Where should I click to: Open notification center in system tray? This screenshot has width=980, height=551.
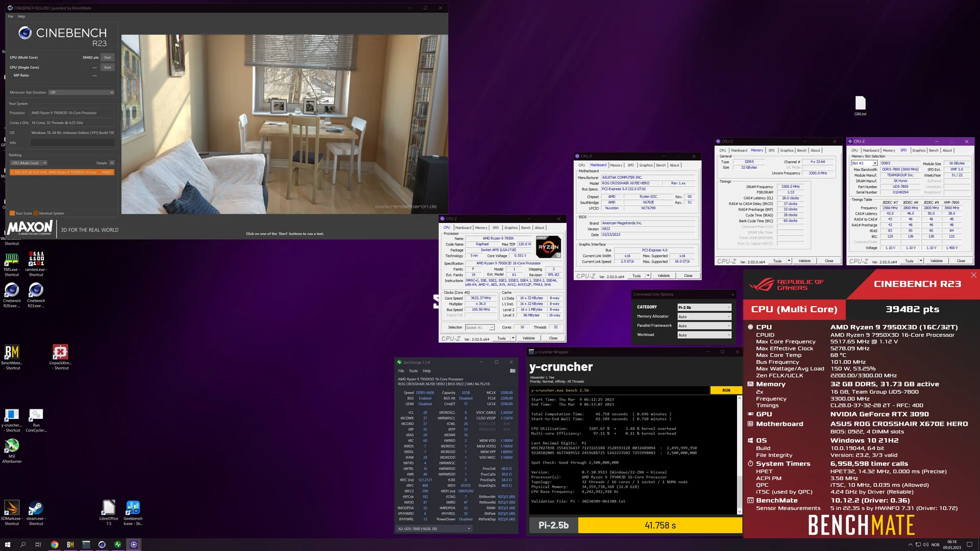click(970, 544)
